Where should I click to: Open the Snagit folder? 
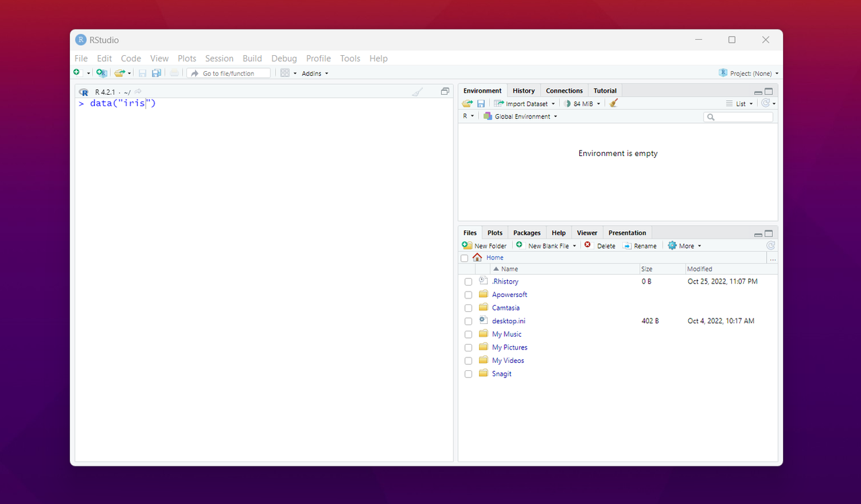[x=501, y=374]
